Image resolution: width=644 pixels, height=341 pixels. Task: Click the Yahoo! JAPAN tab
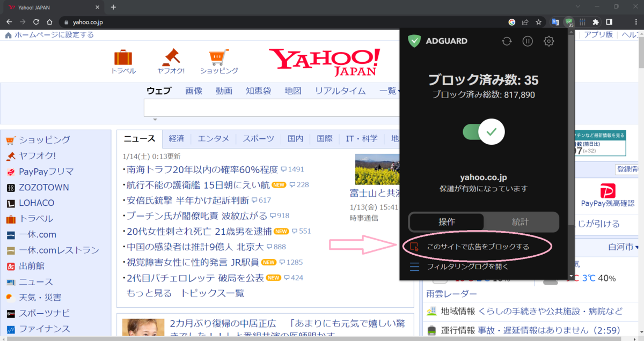54,8
